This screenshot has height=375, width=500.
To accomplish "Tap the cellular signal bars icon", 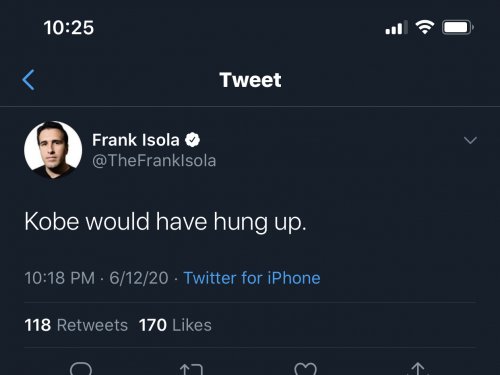I will click(x=396, y=27).
